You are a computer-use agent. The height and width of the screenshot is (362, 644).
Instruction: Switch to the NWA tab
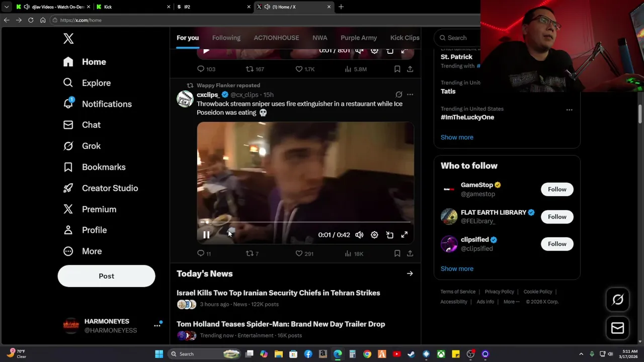click(x=319, y=38)
